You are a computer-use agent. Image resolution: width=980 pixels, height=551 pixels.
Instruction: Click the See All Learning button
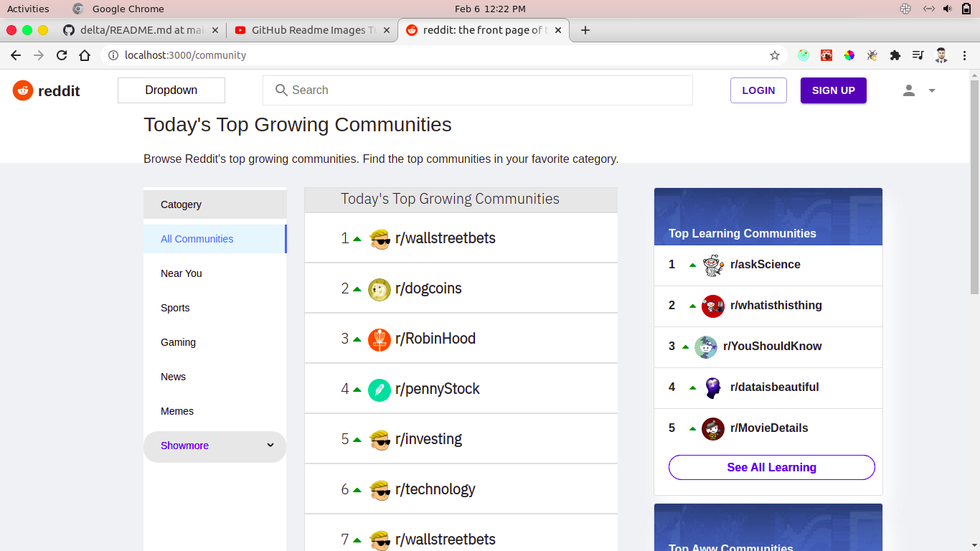pyautogui.click(x=772, y=467)
